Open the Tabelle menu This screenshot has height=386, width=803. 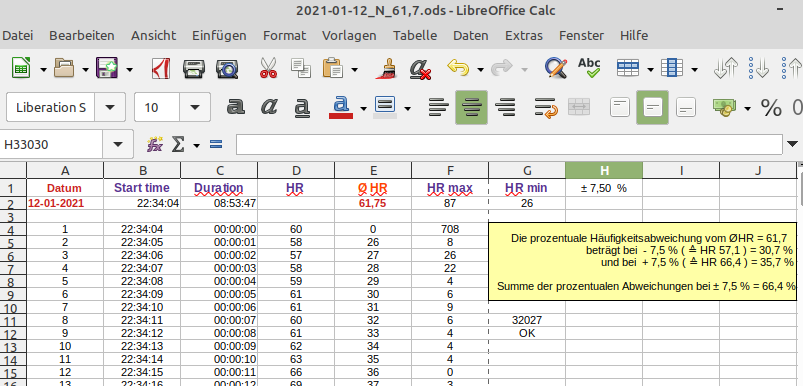[415, 35]
